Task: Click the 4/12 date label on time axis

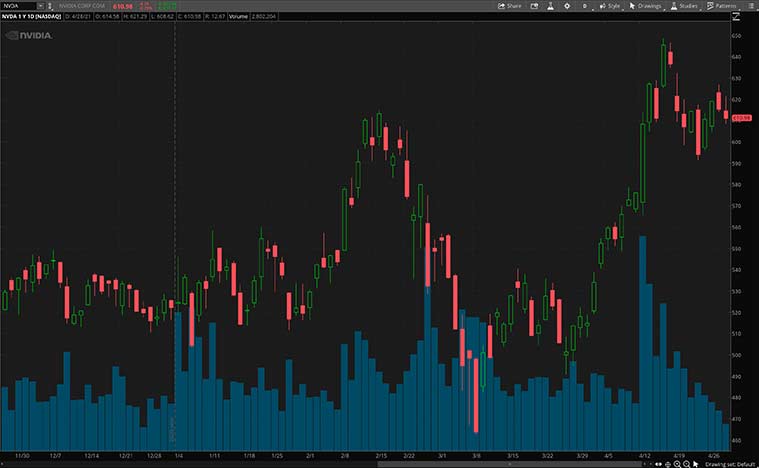Action: click(644, 456)
